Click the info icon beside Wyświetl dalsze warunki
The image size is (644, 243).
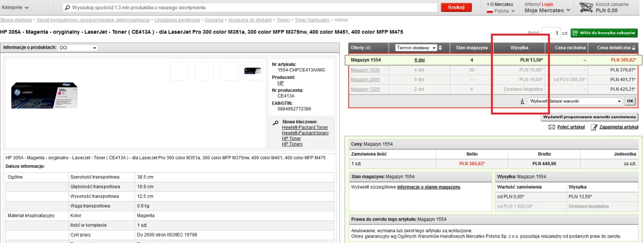tap(522, 101)
